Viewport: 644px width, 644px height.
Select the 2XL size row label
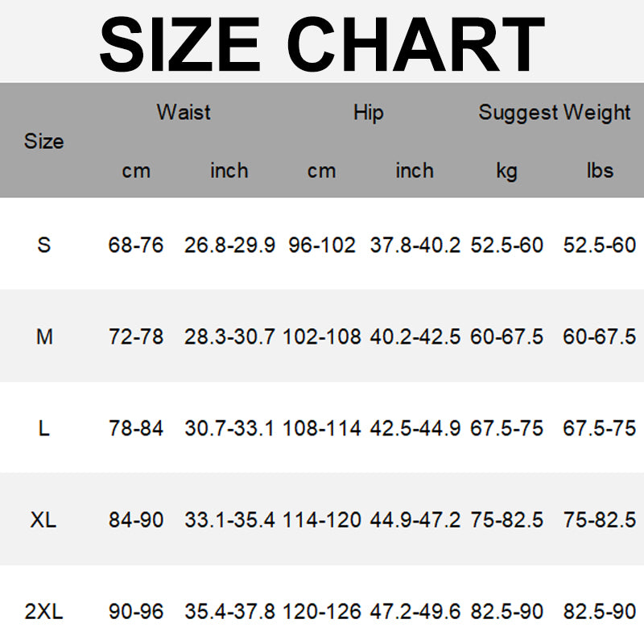(x=43, y=612)
